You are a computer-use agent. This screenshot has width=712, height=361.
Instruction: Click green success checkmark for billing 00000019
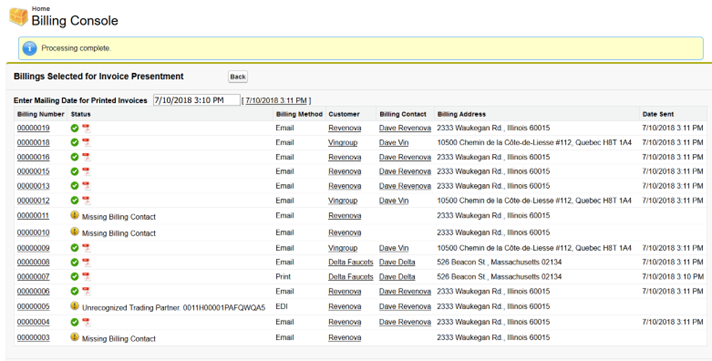(x=74, y=129)
